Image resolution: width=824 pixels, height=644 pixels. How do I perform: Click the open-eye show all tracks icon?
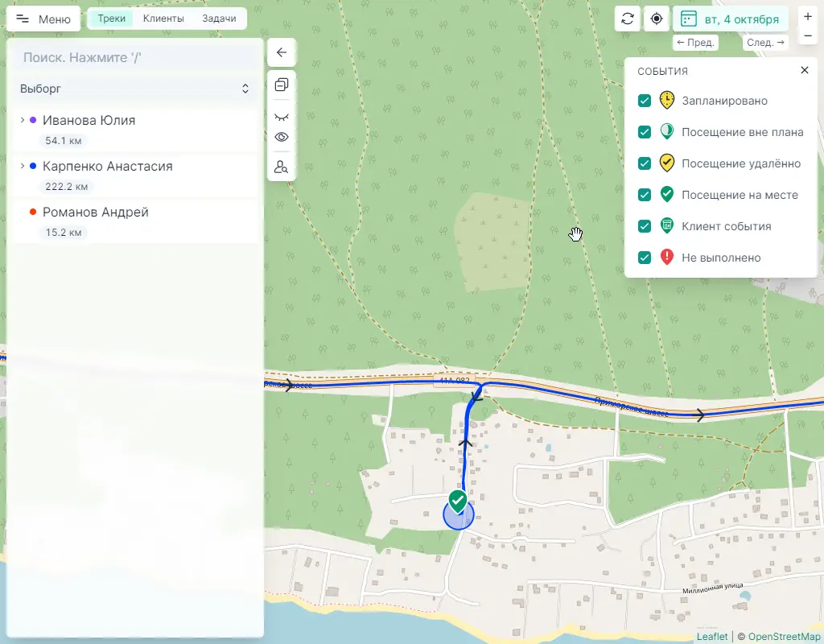282,137
